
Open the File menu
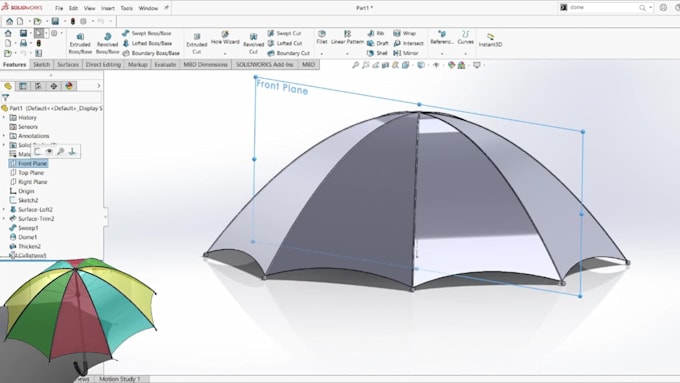[x=59, y=8]
